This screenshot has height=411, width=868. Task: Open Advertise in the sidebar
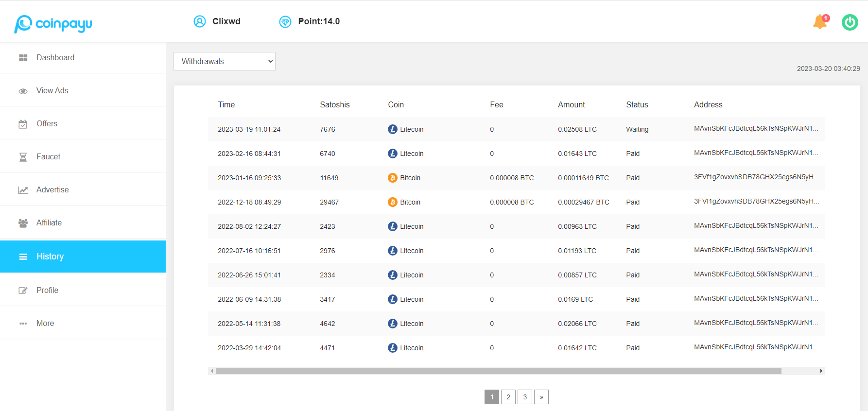[83, 190]
